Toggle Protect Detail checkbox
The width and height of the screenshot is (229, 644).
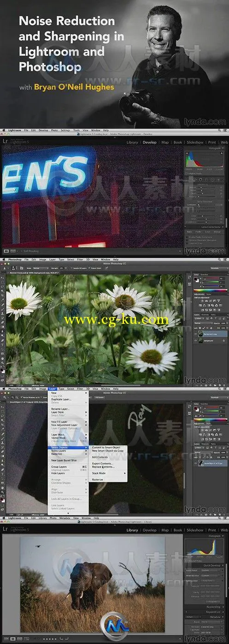[x=89, y=268]
